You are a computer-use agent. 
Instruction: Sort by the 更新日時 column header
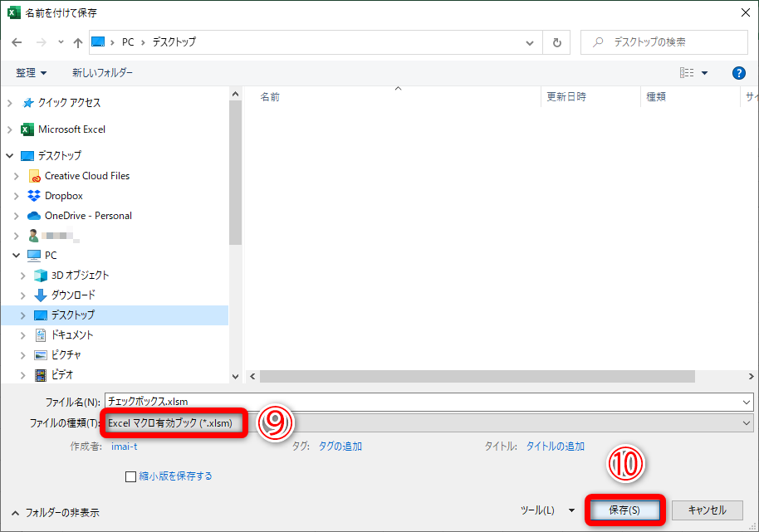(x=566, y=97)
